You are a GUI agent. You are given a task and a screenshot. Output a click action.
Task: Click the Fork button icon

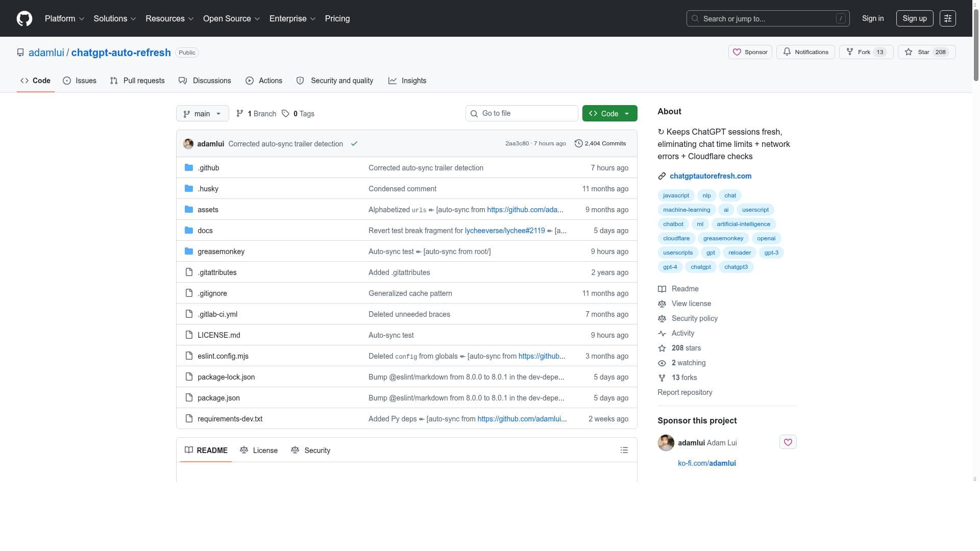coord(850,52)
